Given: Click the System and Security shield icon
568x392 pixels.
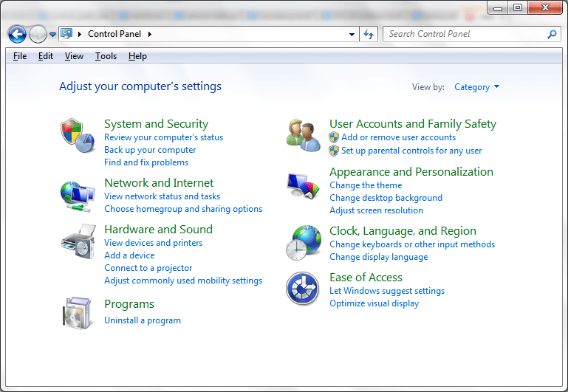Looking at the screenshot, I should (78, 135).
